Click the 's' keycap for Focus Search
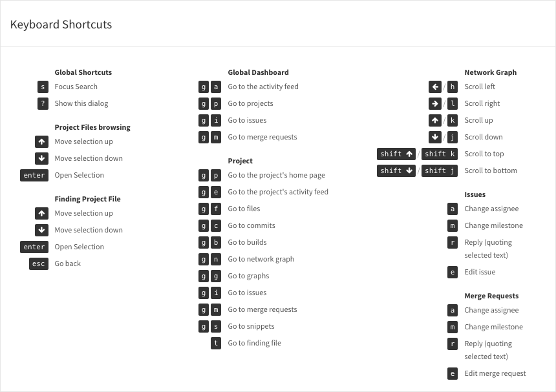 [x=43, y=87]
